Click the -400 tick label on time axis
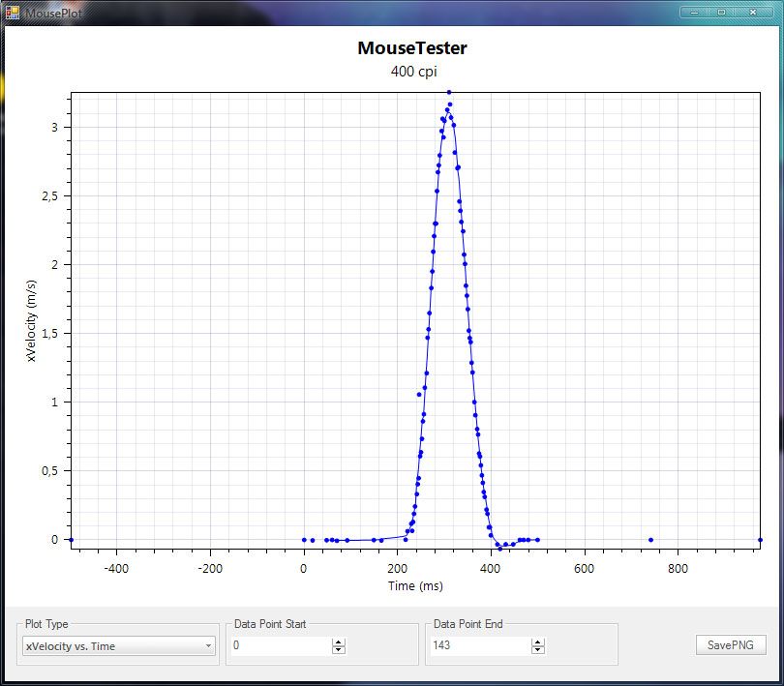This screenshot has width=784, height=686. (x=116, y=569)
